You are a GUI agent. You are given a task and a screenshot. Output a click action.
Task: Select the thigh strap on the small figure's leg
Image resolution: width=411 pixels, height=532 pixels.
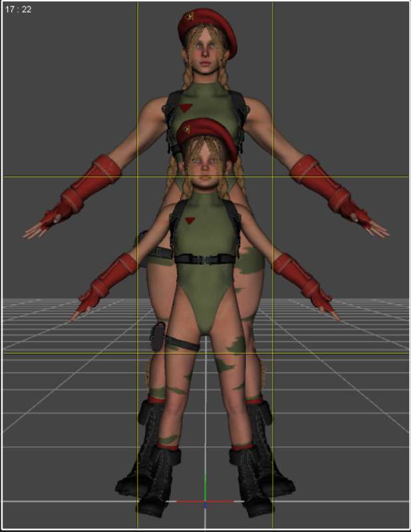click(x=182, y=343)
